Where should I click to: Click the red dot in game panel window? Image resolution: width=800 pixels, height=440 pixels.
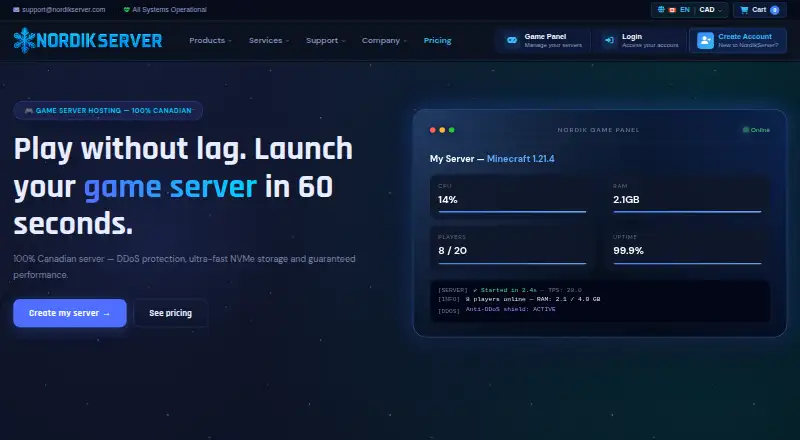click(433, 130)
